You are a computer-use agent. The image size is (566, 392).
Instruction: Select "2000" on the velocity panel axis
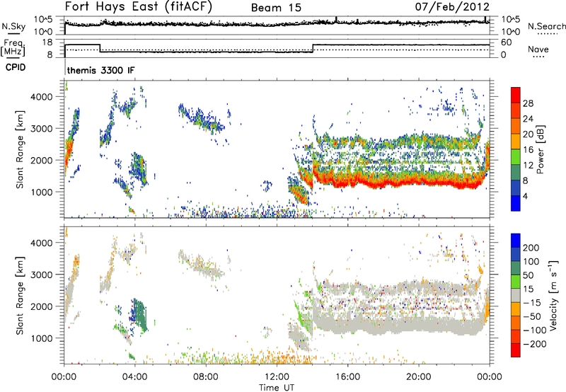(42, 306)
